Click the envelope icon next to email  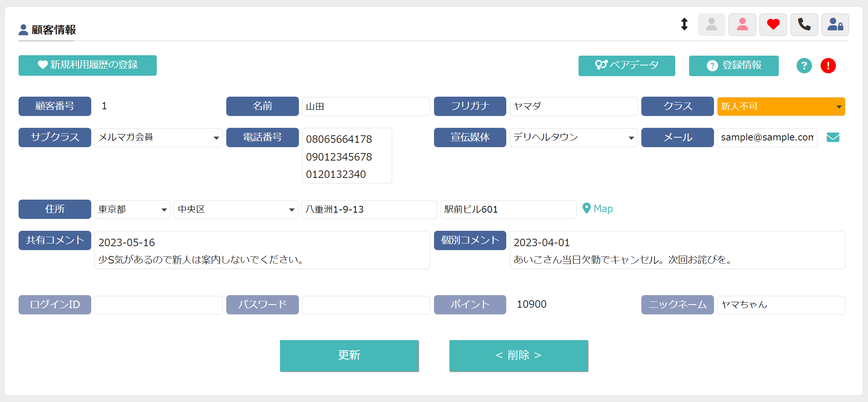pyautogui.click(x=833, y=137)
